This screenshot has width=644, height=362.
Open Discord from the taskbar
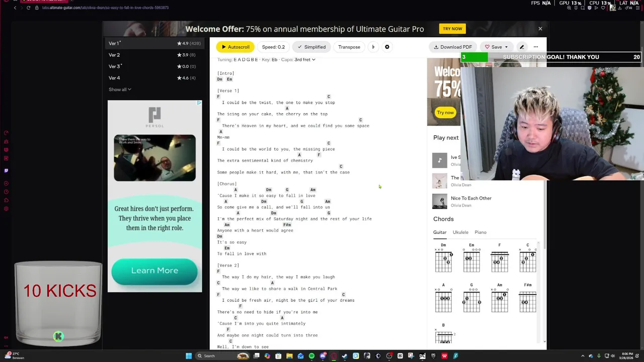pyautogui.click(x=323, y=356)
